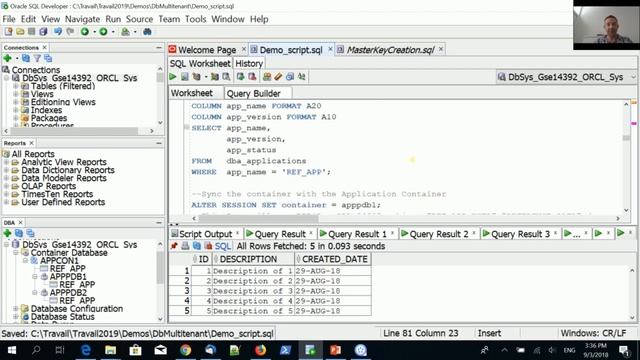Minimize the Connections panel
The height and width of the screenshot is (360, 640).
point(159,47)
